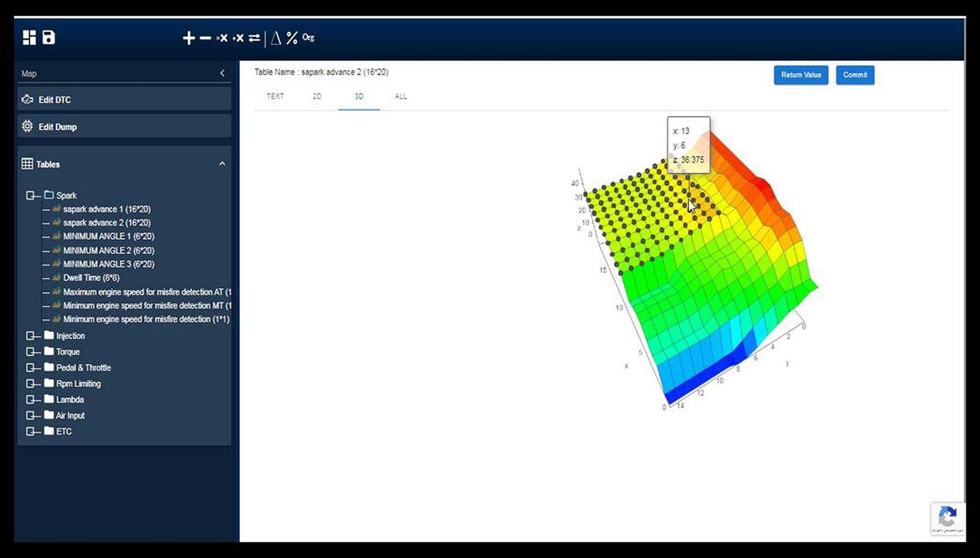The height and width of the screenshot is (558, 980).
Task: Click the Return Value button
Action: (x=801, y=75)
